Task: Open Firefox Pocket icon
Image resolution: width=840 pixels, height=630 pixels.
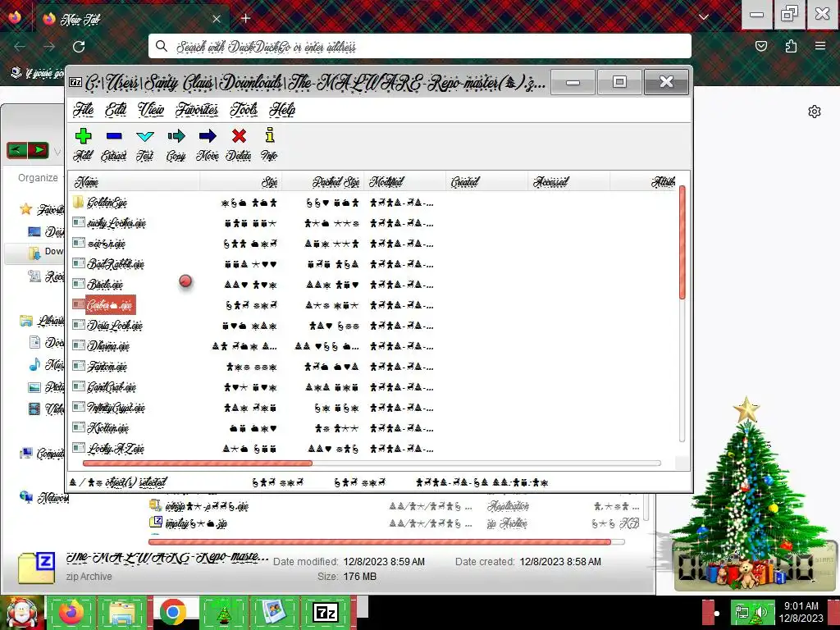Action: pos(761,46)
